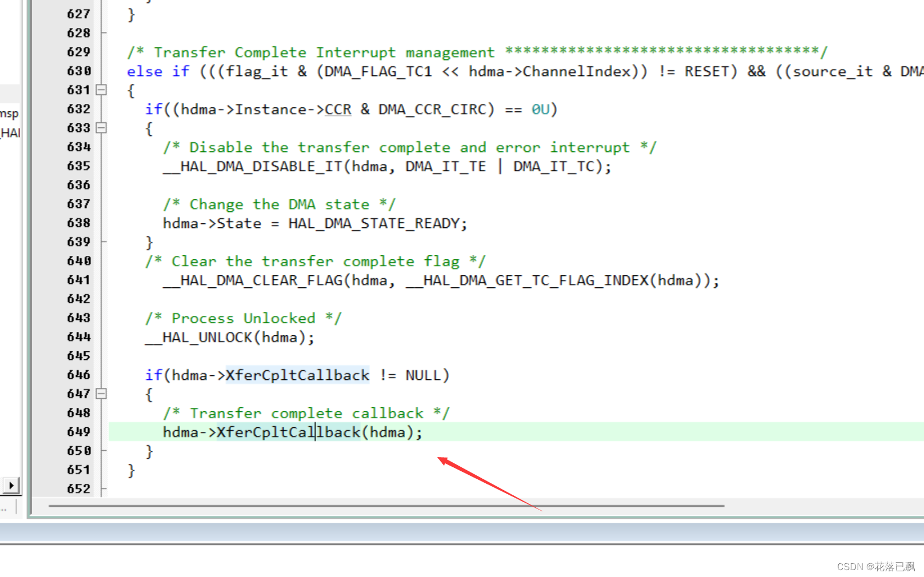Screen dimensions: 924x577
Task: Click the 'Process Unlocked' comment
Action: click(x=243, y=318)
